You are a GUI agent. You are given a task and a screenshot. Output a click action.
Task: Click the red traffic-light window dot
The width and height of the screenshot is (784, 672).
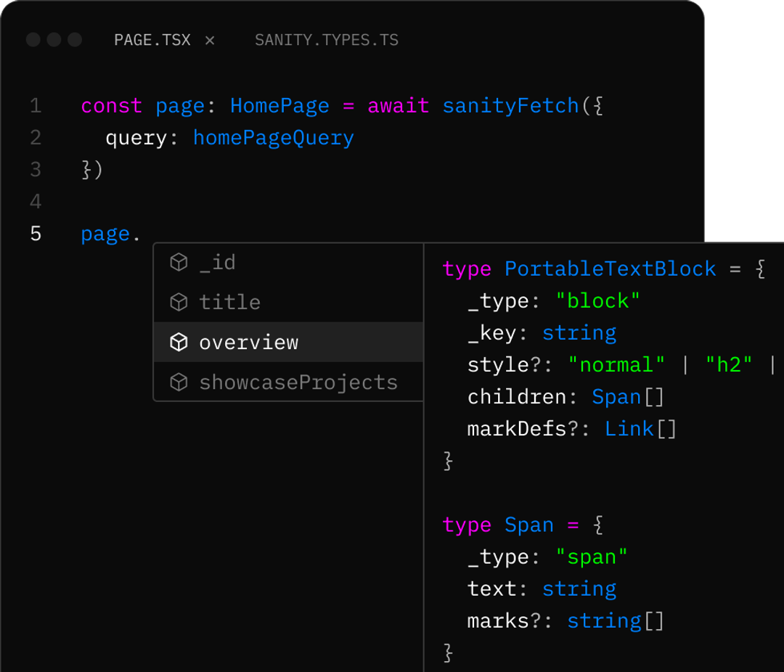[x=33, y=40]
